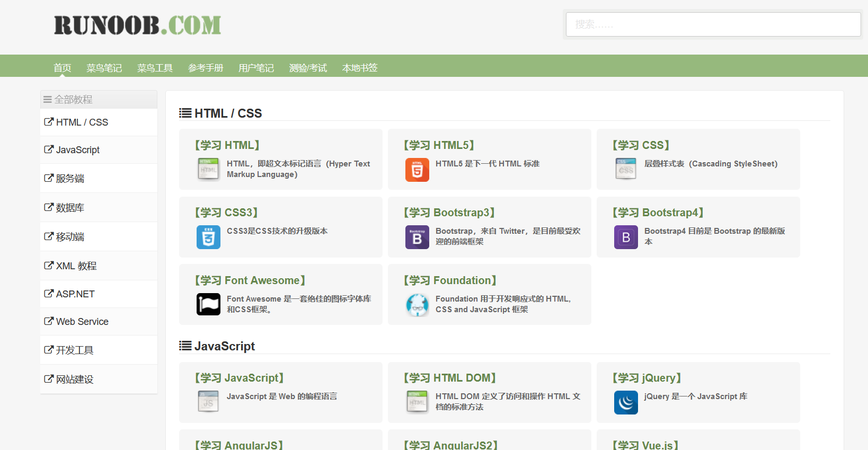
Task: Open the 【学习 Bootstrap4】 tutorial link
Action: click(x=658, y=213)
